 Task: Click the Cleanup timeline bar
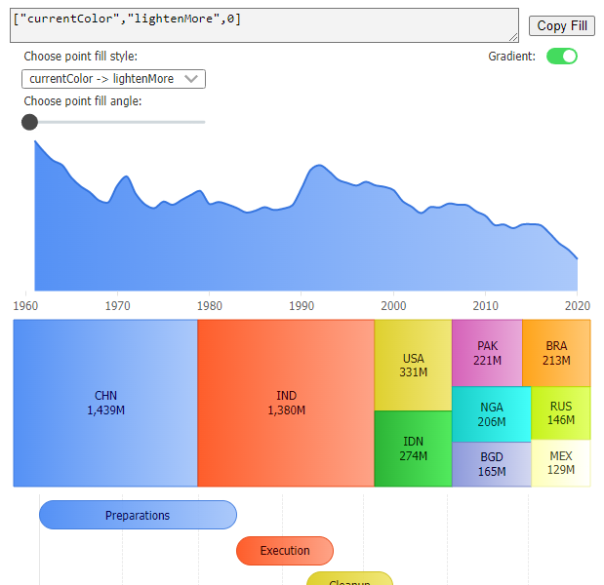[x=349, y=579]
